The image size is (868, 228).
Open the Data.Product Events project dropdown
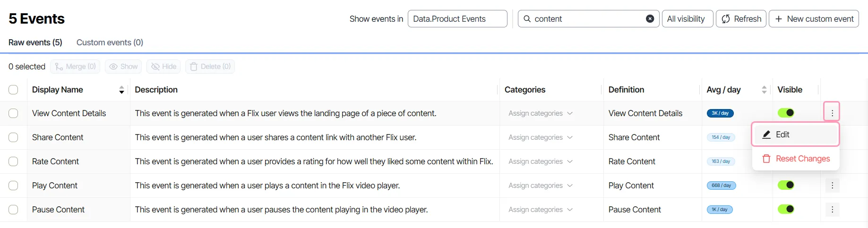click(457, 19)
